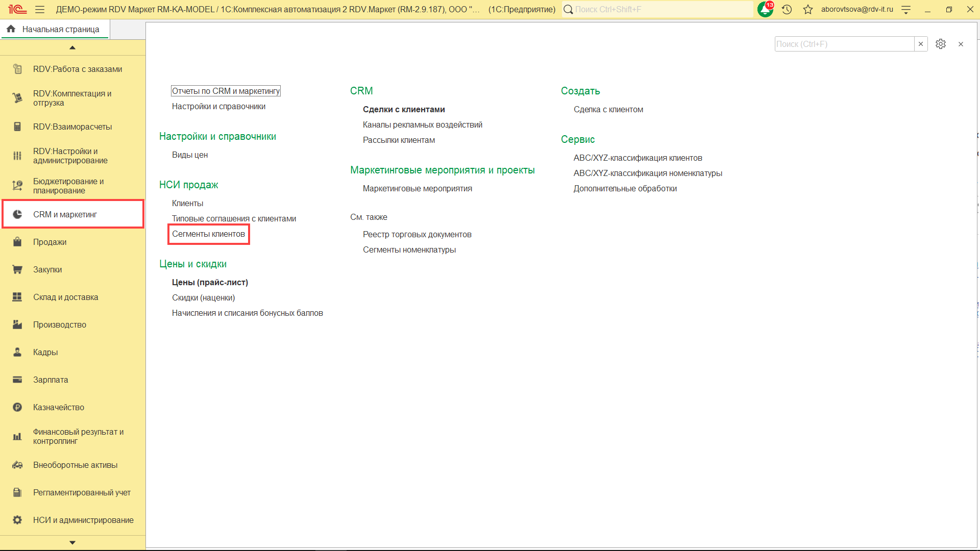Open Сделки с клиентами link
This screenshot has width=980, height=551.
pos(403,109)
